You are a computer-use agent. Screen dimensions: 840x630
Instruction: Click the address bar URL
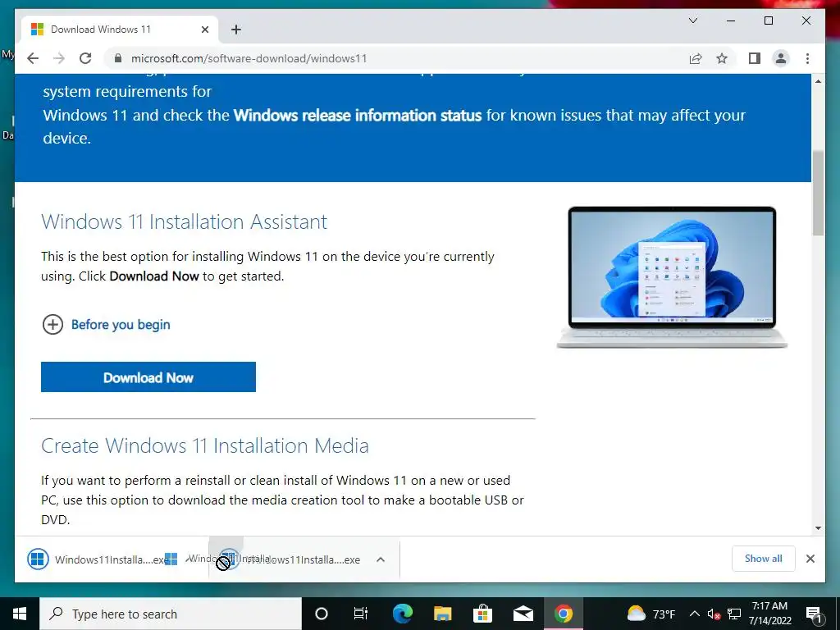(249, 58)
